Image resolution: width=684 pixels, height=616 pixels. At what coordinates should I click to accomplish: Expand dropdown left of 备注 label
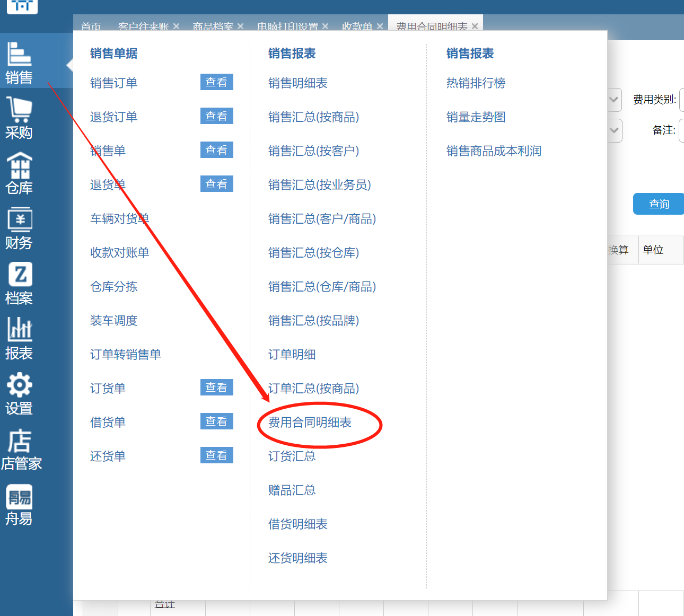[x=614, y=130]
